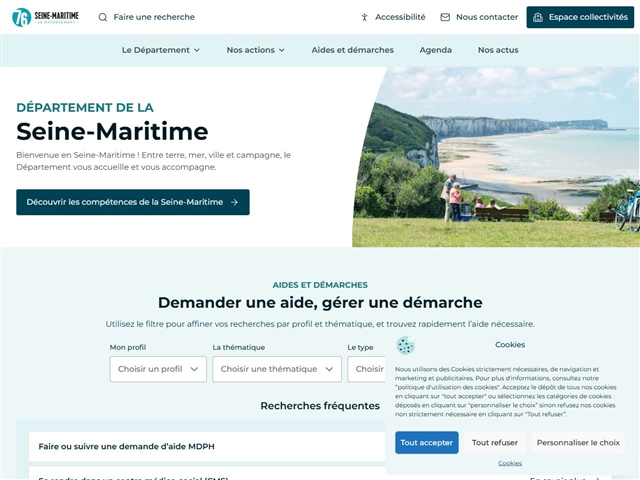Click the arrow icon in Découvrir button
Viewport: 640px width, 480px height.
[x=234, y=202]
